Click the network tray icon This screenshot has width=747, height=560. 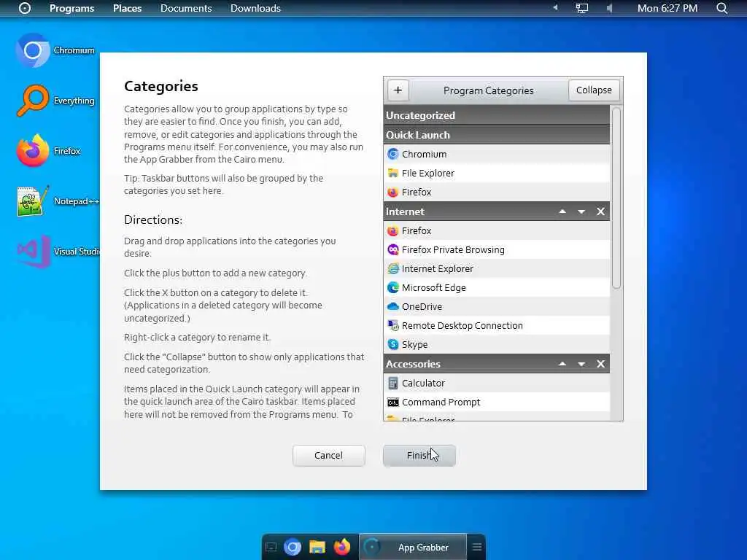[581, 8]
